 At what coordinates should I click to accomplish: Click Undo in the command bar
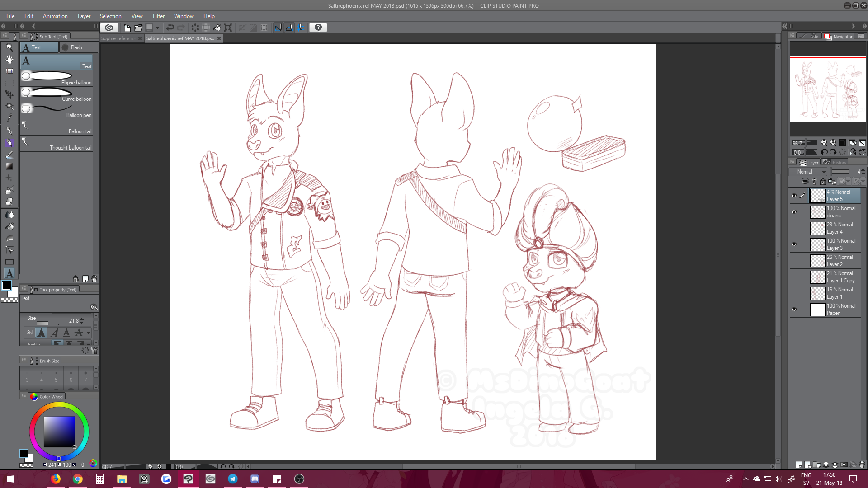[170, 28]
